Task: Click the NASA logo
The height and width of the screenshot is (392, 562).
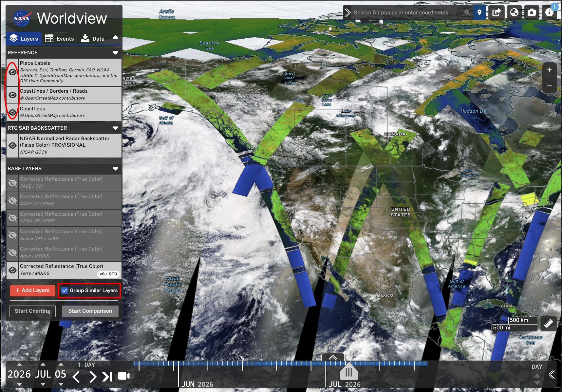Action: point(22,18)
